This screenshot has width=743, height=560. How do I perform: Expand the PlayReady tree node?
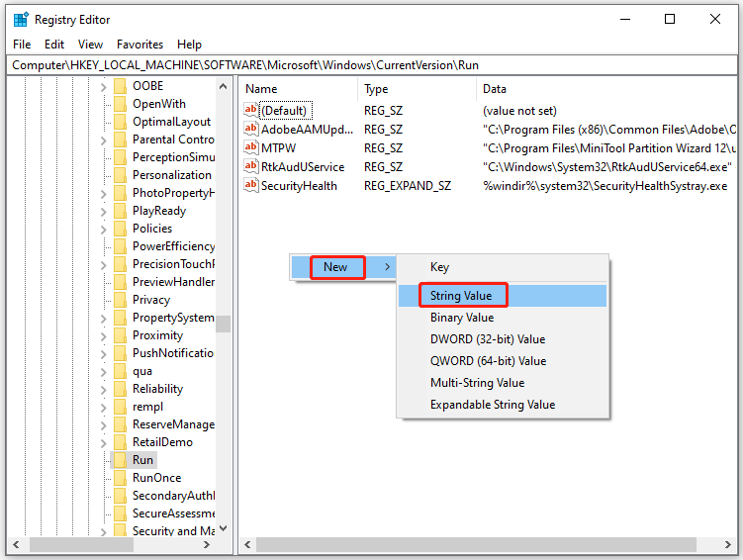(x=103, y=212)
